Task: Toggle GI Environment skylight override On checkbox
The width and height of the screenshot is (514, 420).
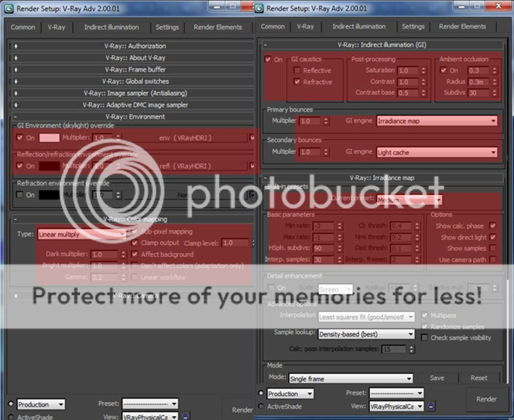Action: 20,137
